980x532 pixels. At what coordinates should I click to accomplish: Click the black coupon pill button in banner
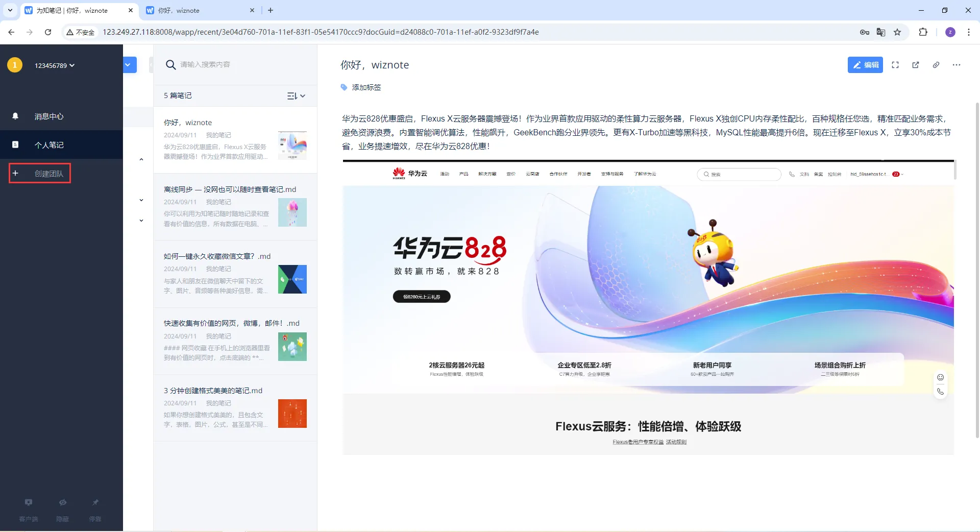[422, 297]
